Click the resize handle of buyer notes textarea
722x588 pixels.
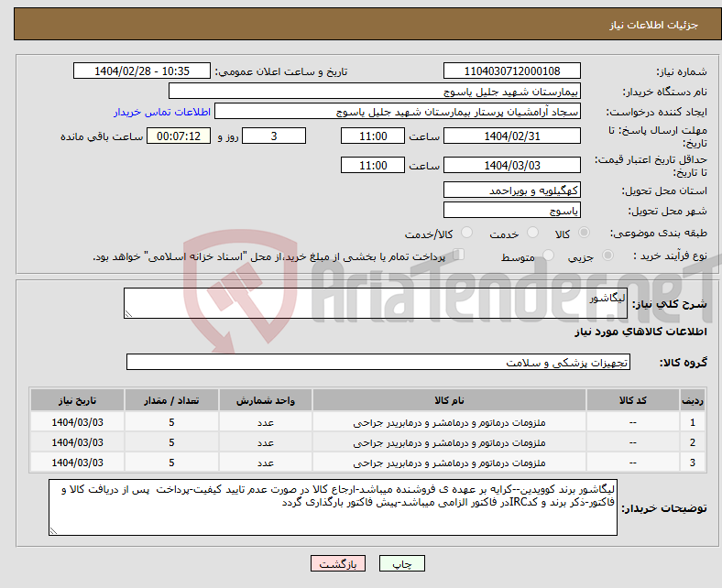(x=53, y=531)
